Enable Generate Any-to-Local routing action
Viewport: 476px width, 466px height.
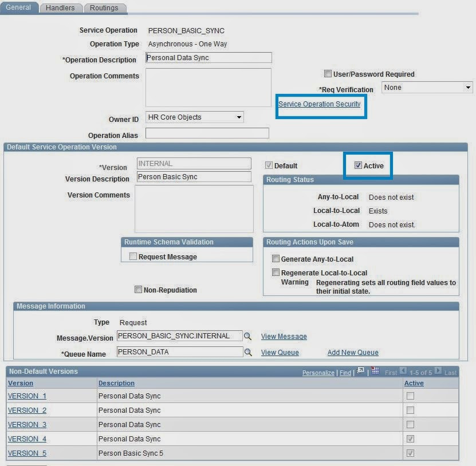pos(276,258)
